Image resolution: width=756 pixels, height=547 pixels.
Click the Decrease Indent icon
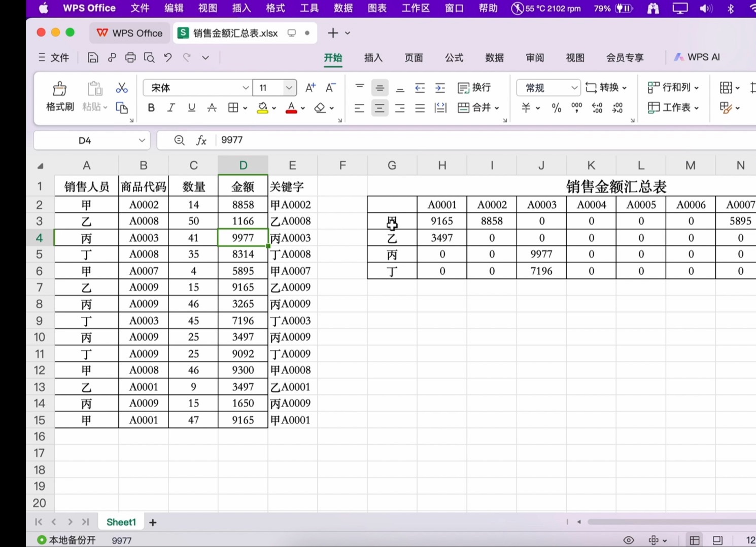click(x=420, y=88)
